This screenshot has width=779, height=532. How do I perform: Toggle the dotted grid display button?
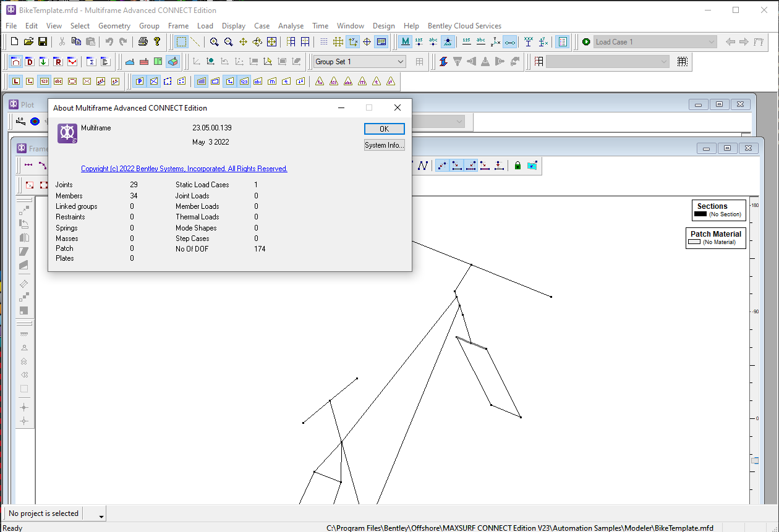click(x=324, y=42)
